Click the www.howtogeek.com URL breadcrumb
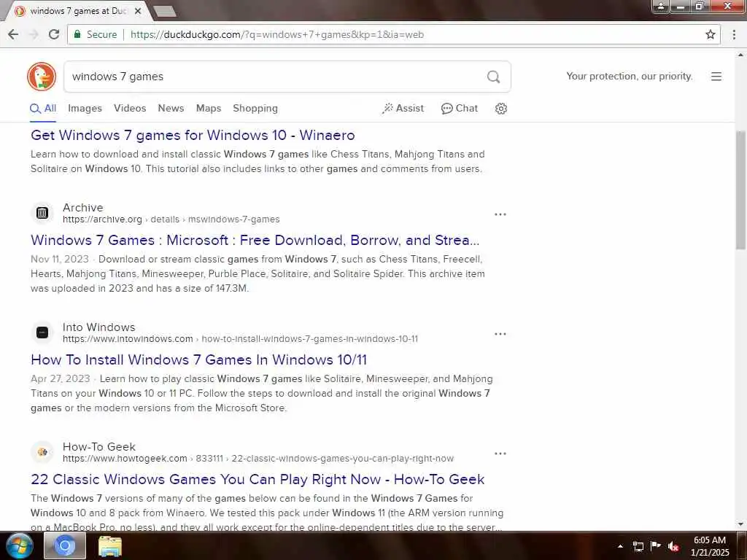 (258, 459)
